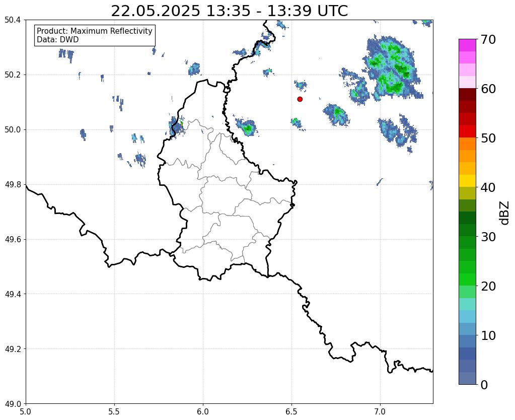
Task: Click the colorbar tick label 60
Action: [x=488, y=89]
